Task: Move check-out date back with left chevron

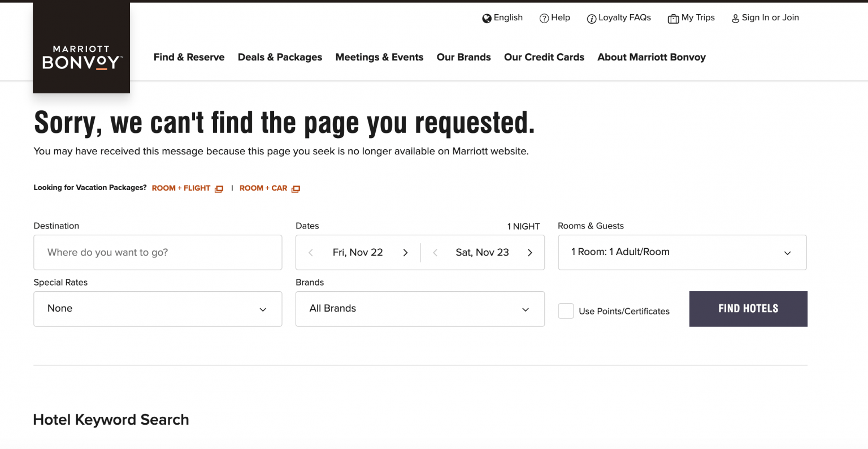Action: point(435,252)
